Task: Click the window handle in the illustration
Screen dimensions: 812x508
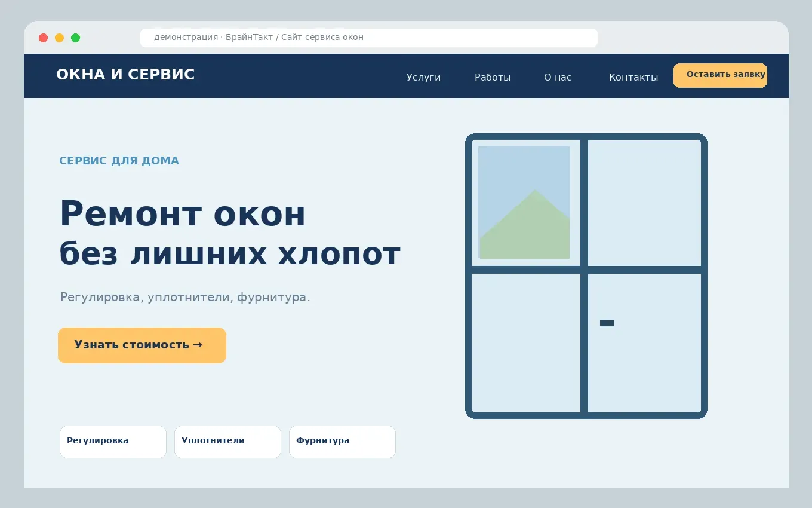Action: tap(607, 323)
